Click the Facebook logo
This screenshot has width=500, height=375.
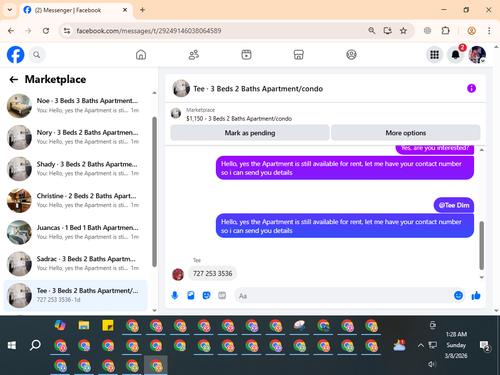coord(16,55)
